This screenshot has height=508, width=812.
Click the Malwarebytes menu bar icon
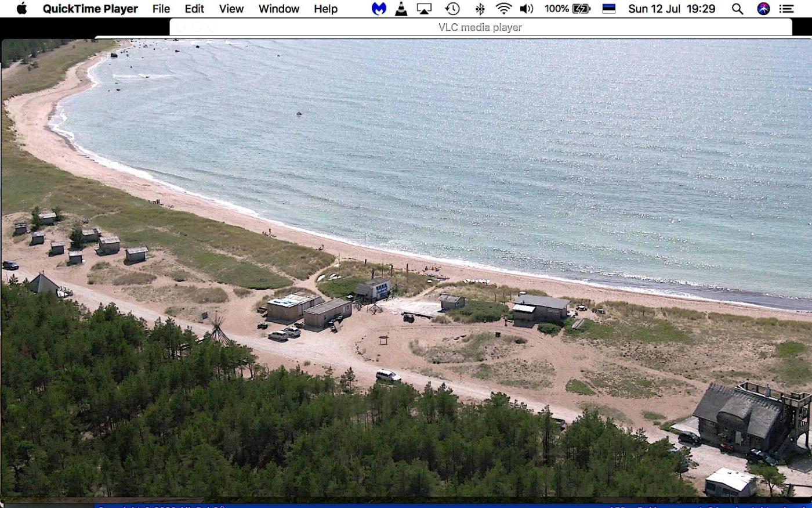[x=379, y=9]
